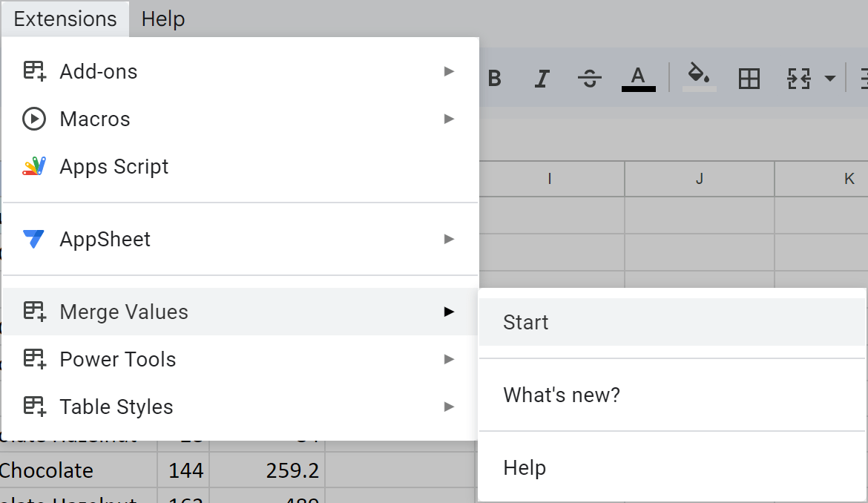Expand the Add-ons submenu
868x503 pixels.
coord(448,71)
